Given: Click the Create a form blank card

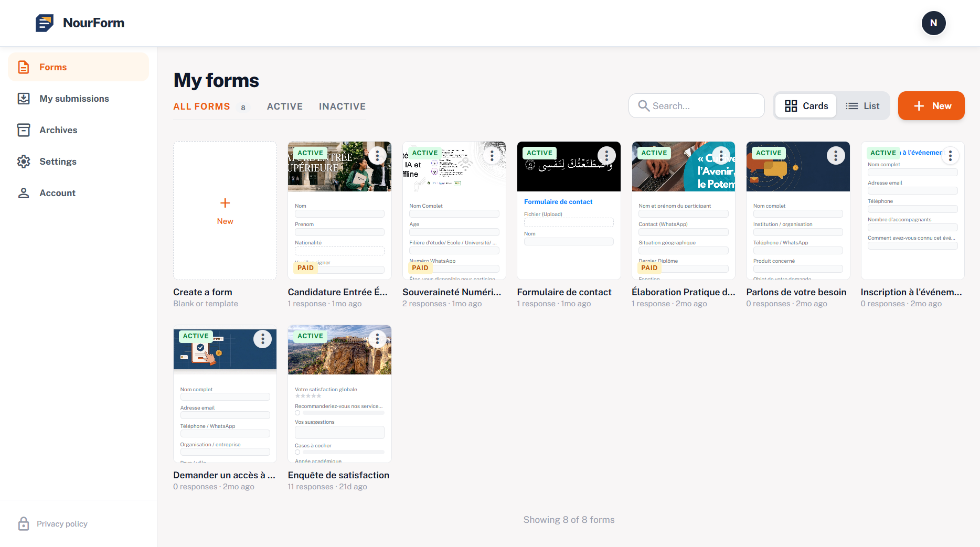Looking at the screenshot, I should tap(225, 210).
